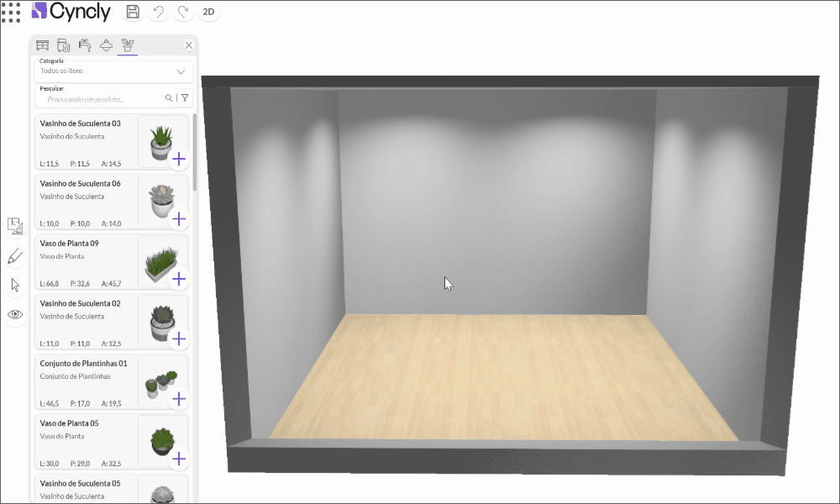Click the search magnifier icon
The image size is (840, 504).
coord(169,98)
